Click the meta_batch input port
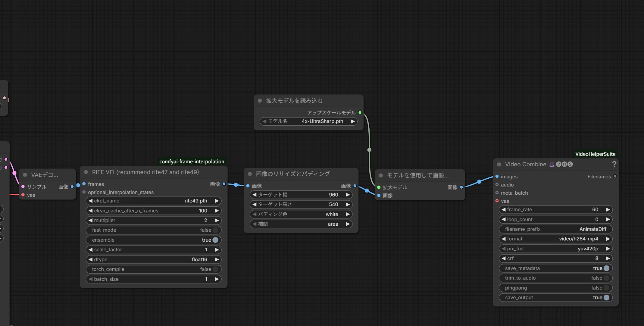644x326 pixels. tap(497, 193)
